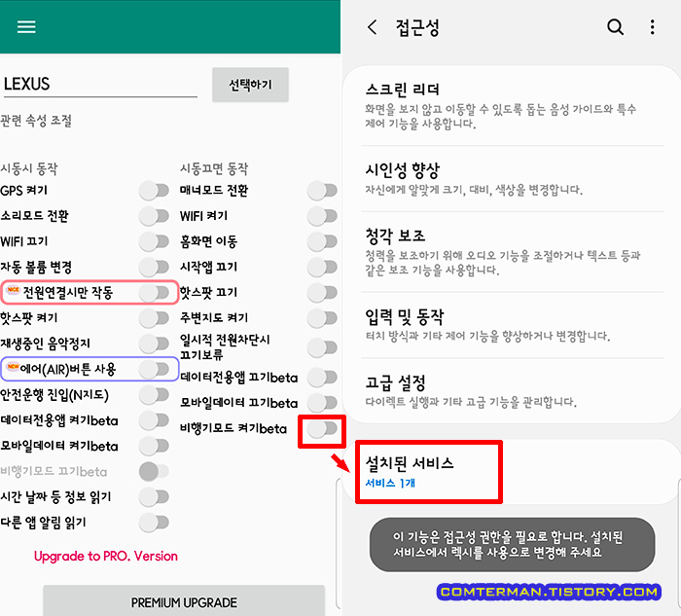Enable 에어(AIR)버튼 사용 switch
681x616 pixels.
pyautogui.click(x=154, y=369)
